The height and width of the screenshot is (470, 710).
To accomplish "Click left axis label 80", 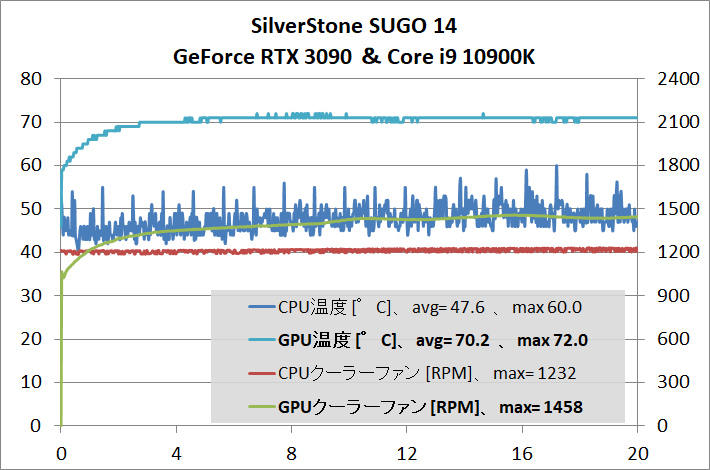I will 31,79.
